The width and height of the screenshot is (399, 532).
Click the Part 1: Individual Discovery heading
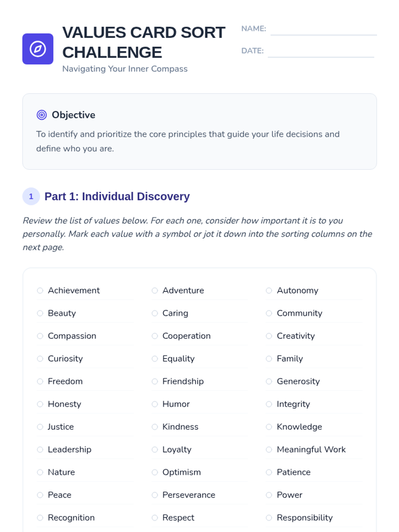tap(117, 197)
